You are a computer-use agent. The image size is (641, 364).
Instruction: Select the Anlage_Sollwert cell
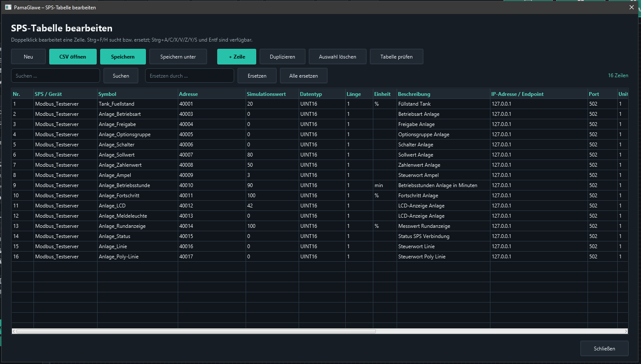[x=137, y=155]
